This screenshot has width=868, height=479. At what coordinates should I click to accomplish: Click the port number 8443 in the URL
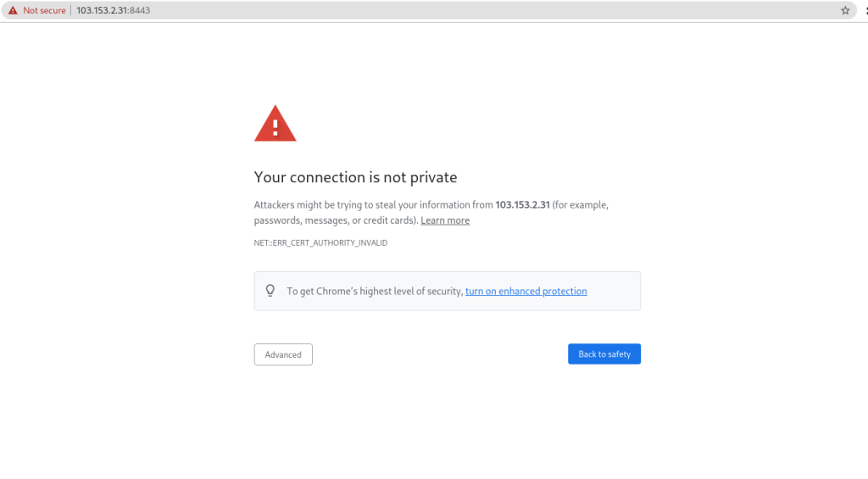click(x=140, y=10)
